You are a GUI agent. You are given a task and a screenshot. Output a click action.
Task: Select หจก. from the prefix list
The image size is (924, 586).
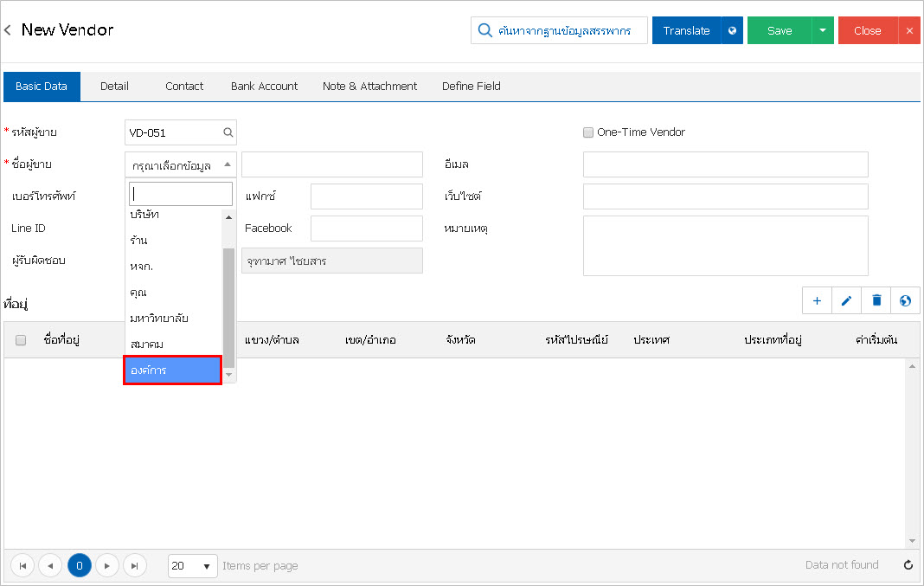tap(173, 267)
